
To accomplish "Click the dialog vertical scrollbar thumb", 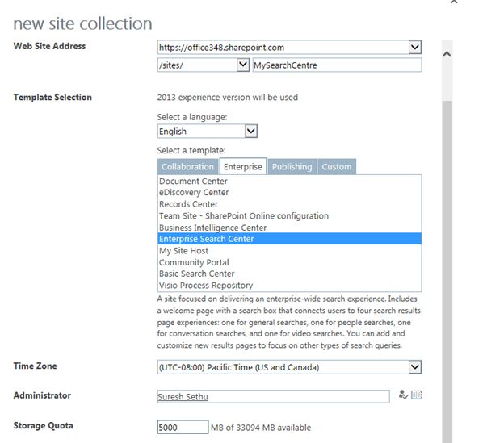I will point(447,272).
